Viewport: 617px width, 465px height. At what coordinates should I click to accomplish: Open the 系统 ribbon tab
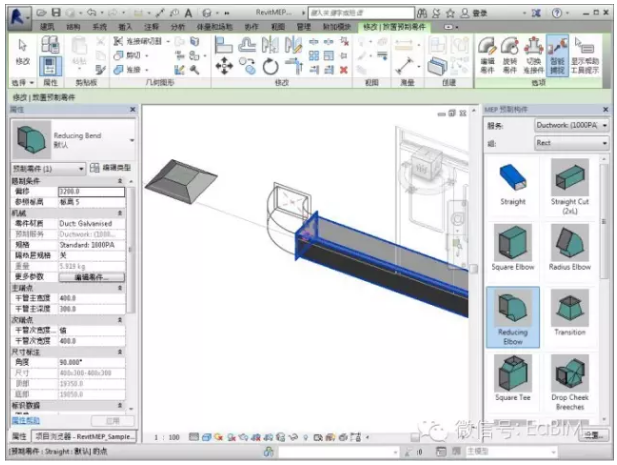(99, 27)
